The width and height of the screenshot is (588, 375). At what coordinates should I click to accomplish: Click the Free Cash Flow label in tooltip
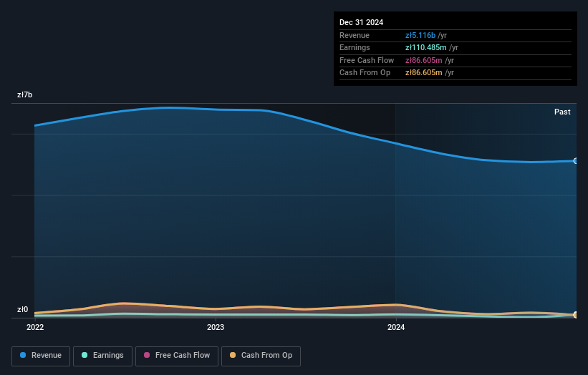click(x=367, y=60)
